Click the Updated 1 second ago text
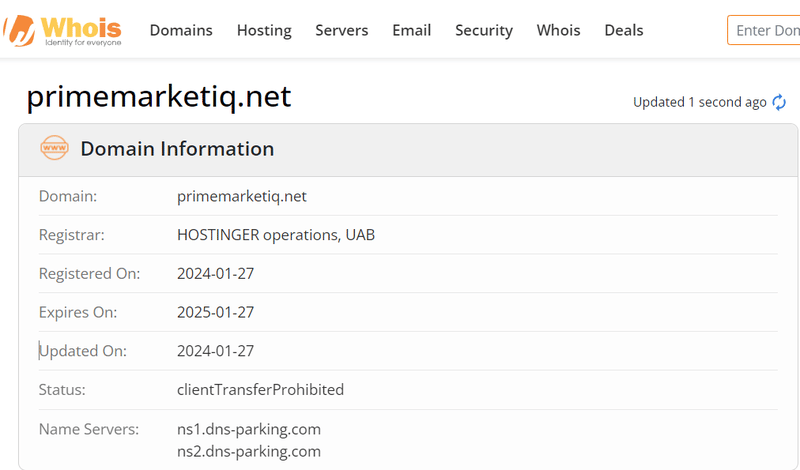 [x=699, y=102]
